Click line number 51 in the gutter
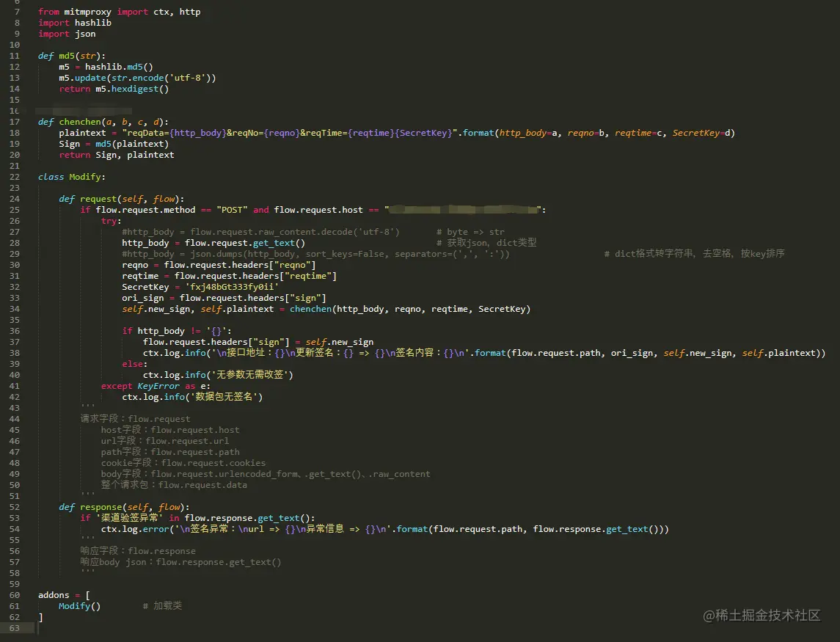 point(15,496)
